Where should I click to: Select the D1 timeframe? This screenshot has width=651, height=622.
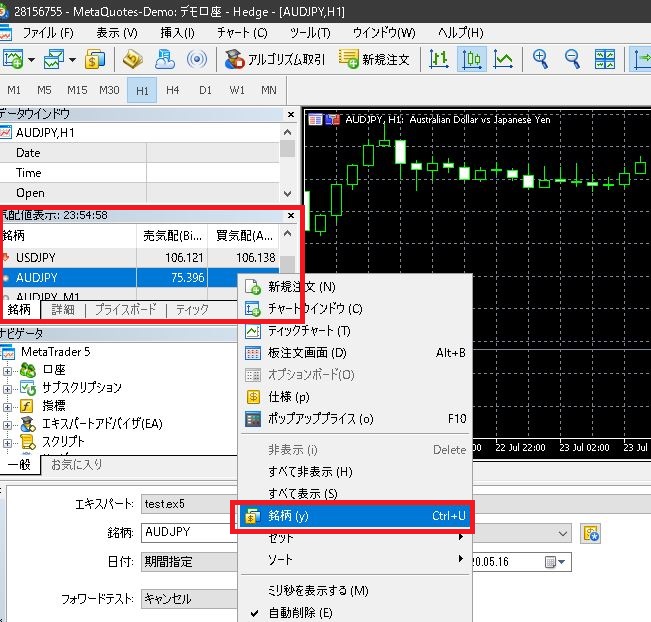tap(205, 90)
